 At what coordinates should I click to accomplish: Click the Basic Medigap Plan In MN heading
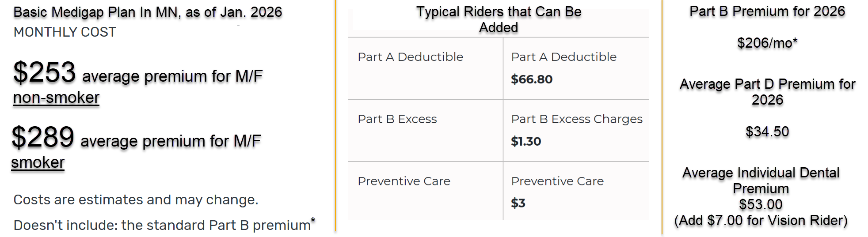[x=148, y=12]
